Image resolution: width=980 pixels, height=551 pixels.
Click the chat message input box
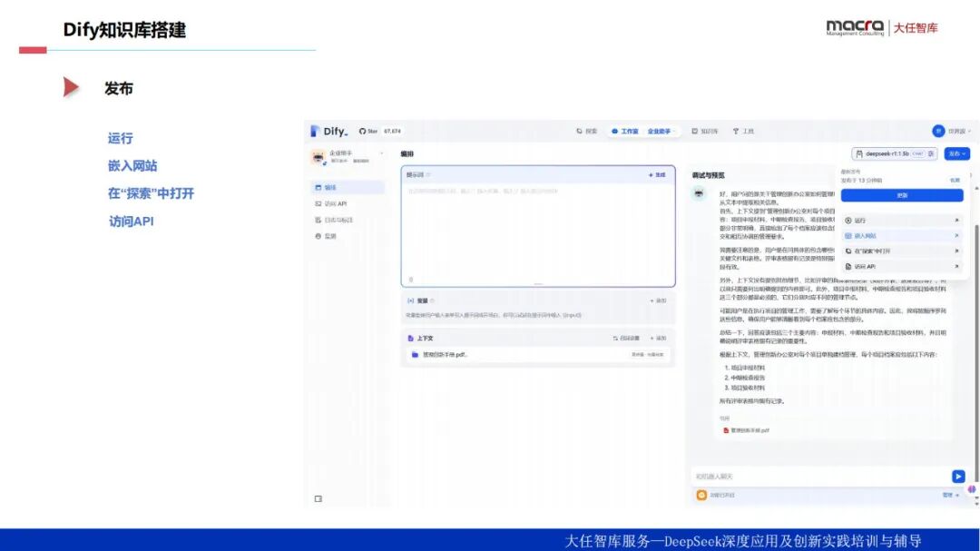pyautogui.click(x=820, y=477)
